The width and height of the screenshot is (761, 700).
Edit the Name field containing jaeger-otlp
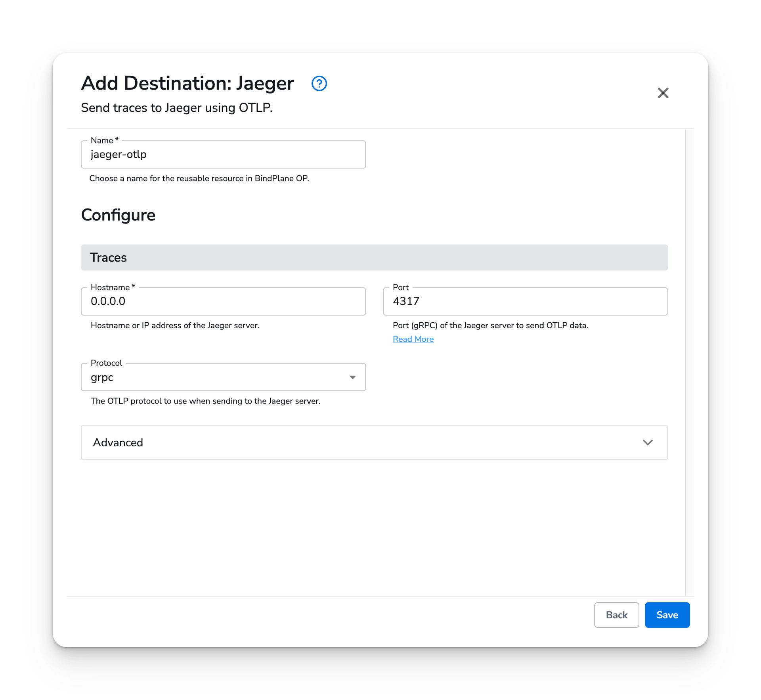point(223,154)
